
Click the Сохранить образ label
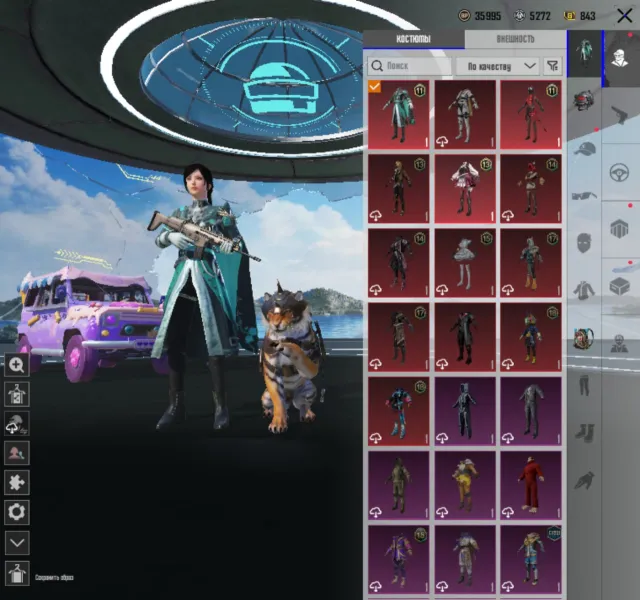[x=54, y=578]
